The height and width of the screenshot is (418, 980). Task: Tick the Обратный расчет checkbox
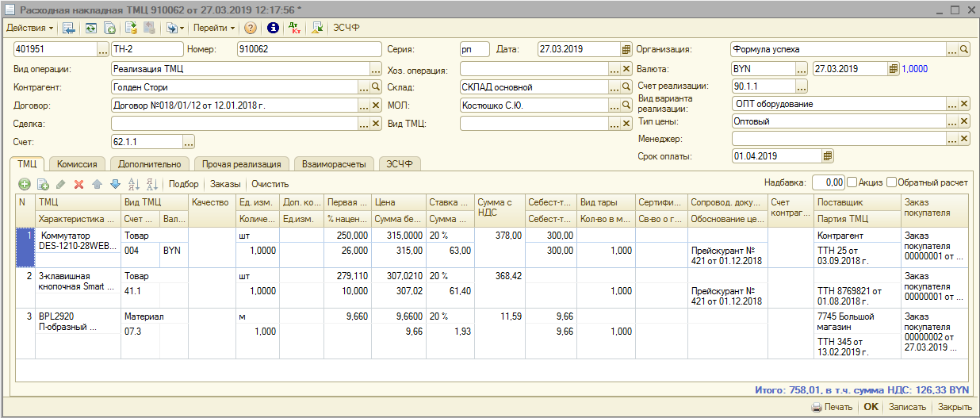tap(892, 182)
